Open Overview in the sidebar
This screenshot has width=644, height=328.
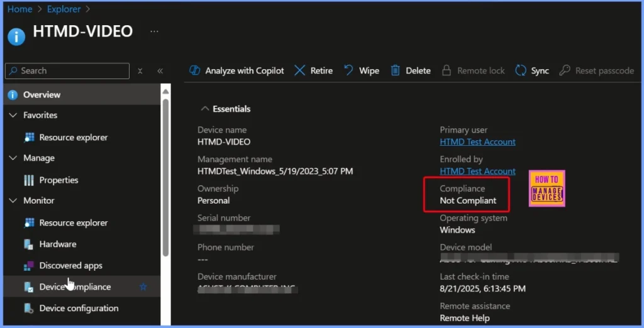pyautogui.click(x=82, y=95)
